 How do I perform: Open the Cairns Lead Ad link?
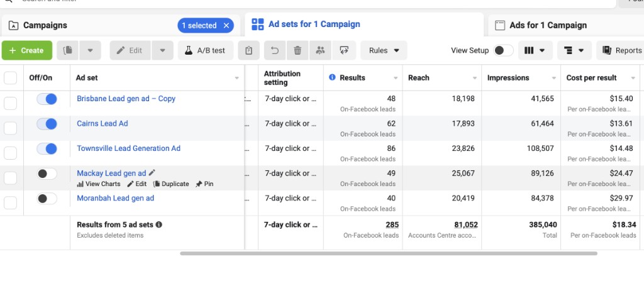coord(103,123)
